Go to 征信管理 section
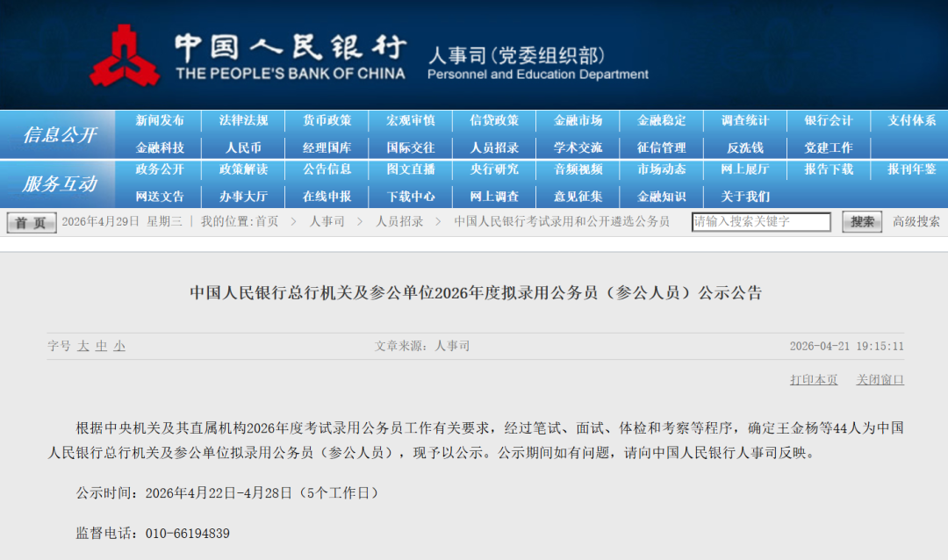This screenshot has width=948, height=560. tap(662, 147)
